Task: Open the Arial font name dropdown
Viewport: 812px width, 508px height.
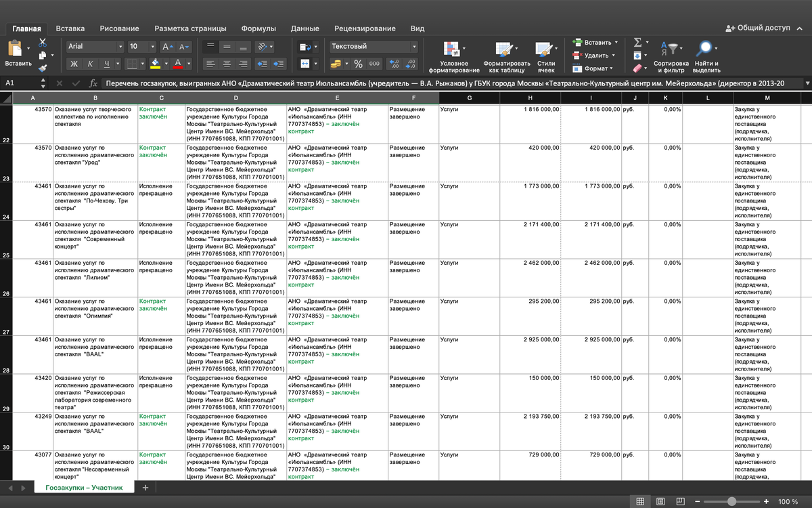Action: point(120,47)
